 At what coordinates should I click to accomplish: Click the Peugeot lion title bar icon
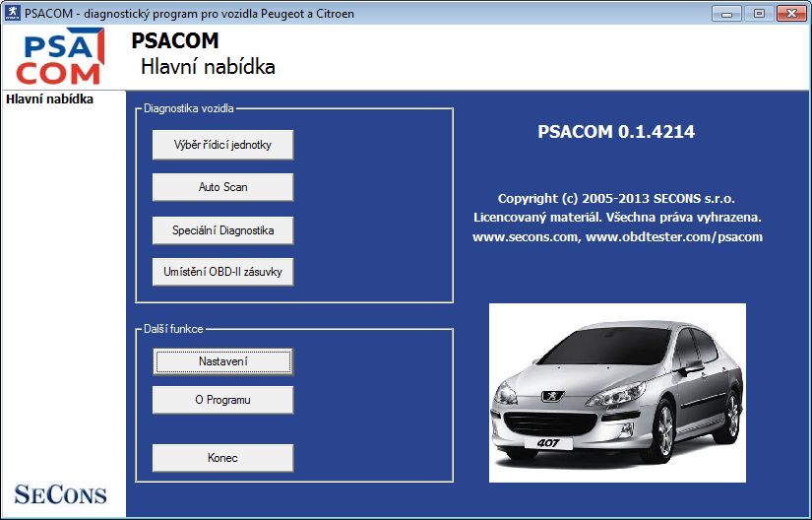pos(12,13)
